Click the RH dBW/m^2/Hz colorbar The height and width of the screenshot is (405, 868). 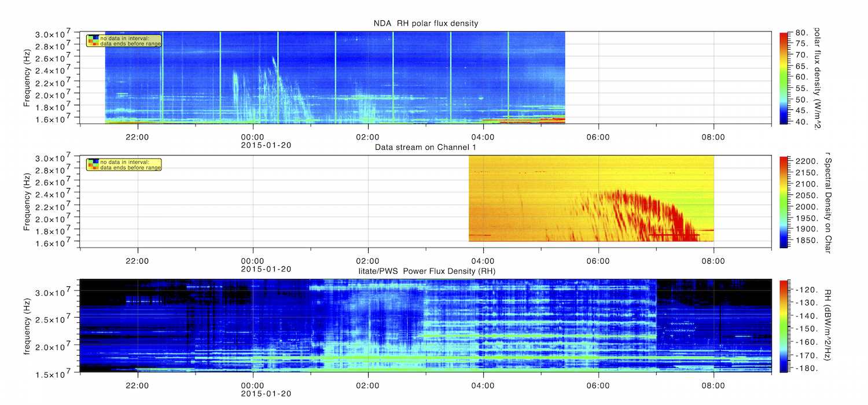coord(784,325)
